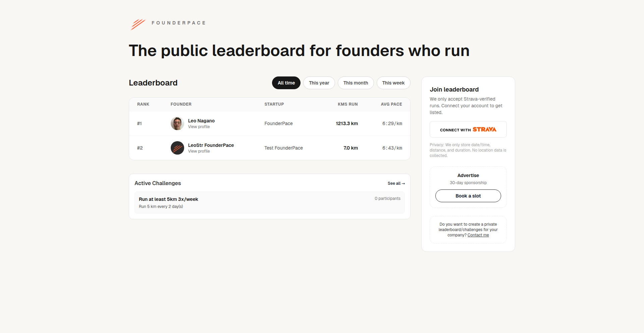
Task: Click the Join leaderboard heading
Action: 454,90
